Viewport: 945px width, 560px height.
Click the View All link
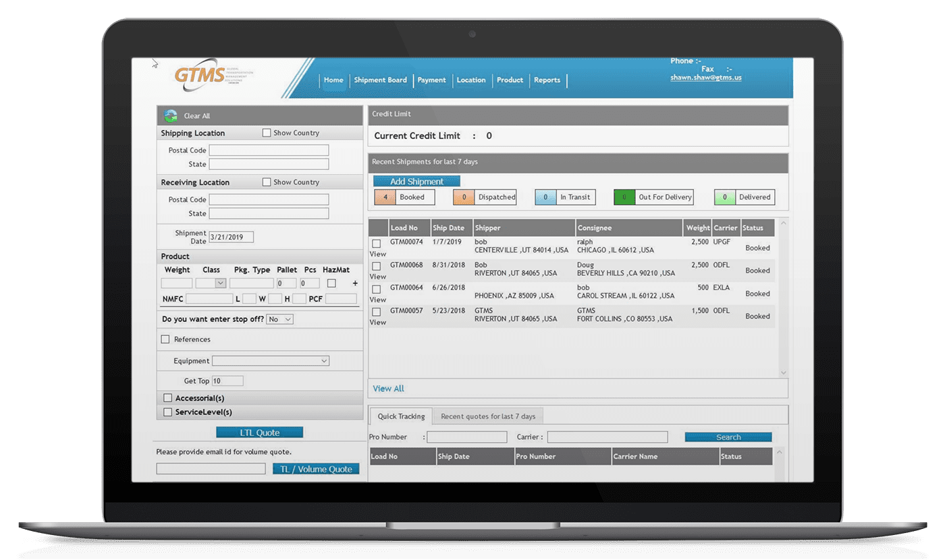tap(389, 389)
